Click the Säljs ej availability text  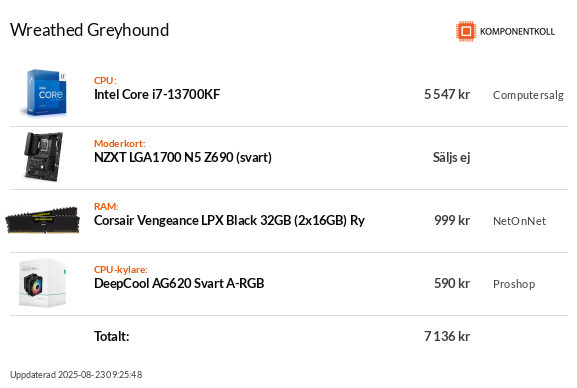pos(452,158)
